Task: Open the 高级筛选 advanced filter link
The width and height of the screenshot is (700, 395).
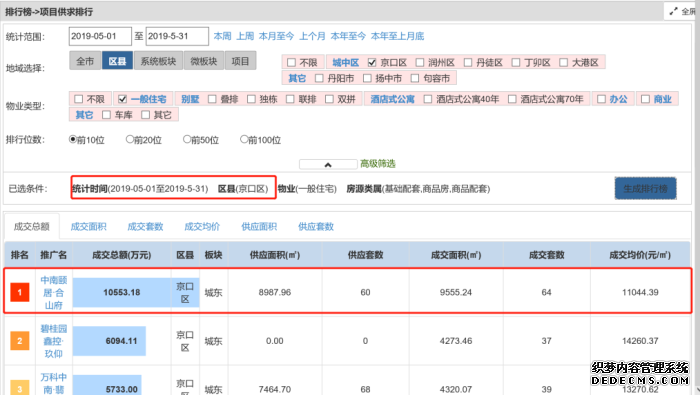Action: pos(378,164)
